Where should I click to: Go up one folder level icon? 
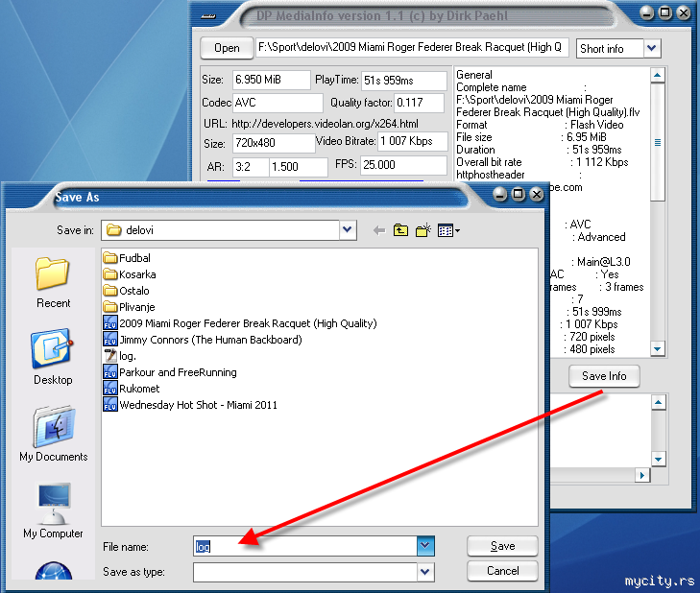(x=400, y=230)
